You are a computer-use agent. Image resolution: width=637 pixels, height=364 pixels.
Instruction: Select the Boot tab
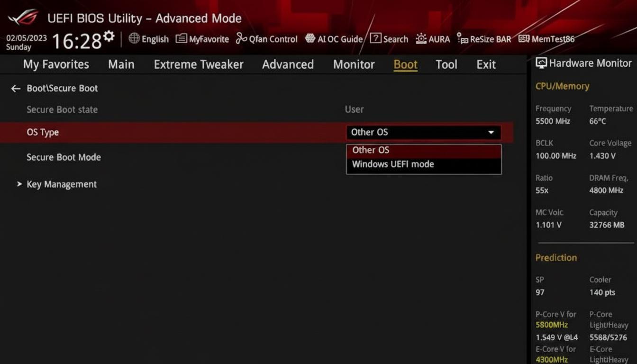pyautogui.click(x=405, y=64)
